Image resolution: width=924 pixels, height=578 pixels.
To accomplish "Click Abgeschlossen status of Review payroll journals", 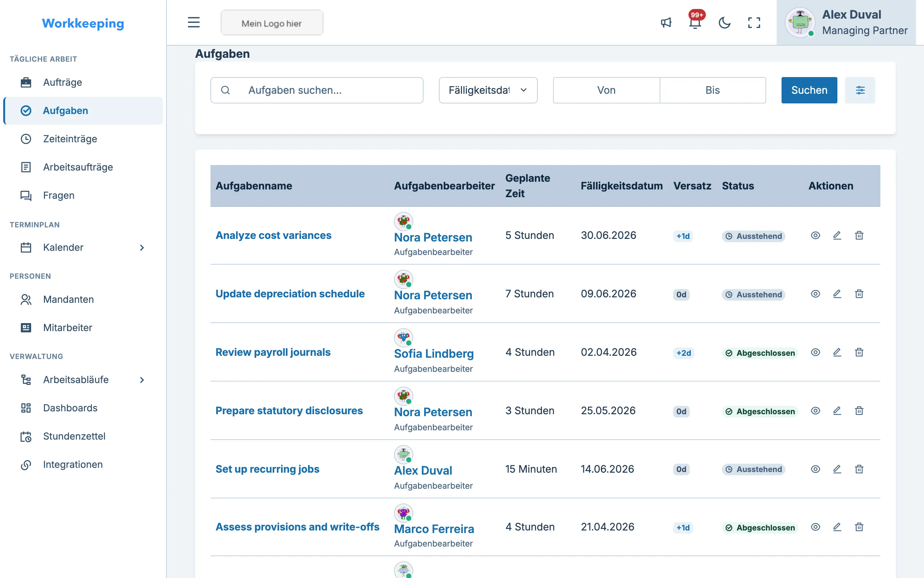I will 760,353.
